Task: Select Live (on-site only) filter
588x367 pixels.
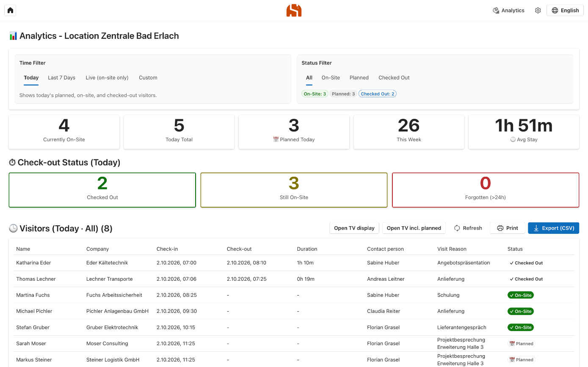Action: [107, 78]
